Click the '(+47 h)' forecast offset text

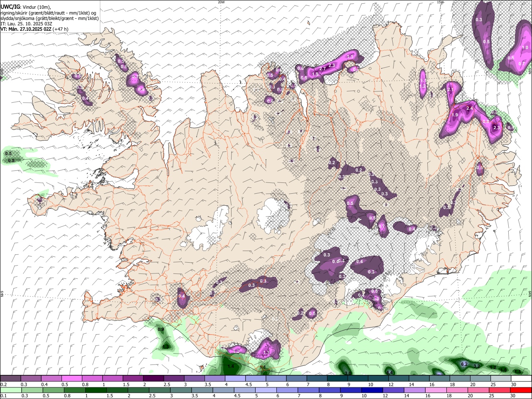pyautogui.click(x=61, y=29)
